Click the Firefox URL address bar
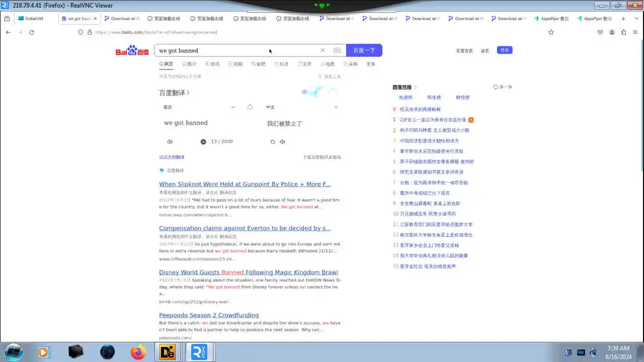Viewport: 644px width, 362px height. (x=312, y=32)
